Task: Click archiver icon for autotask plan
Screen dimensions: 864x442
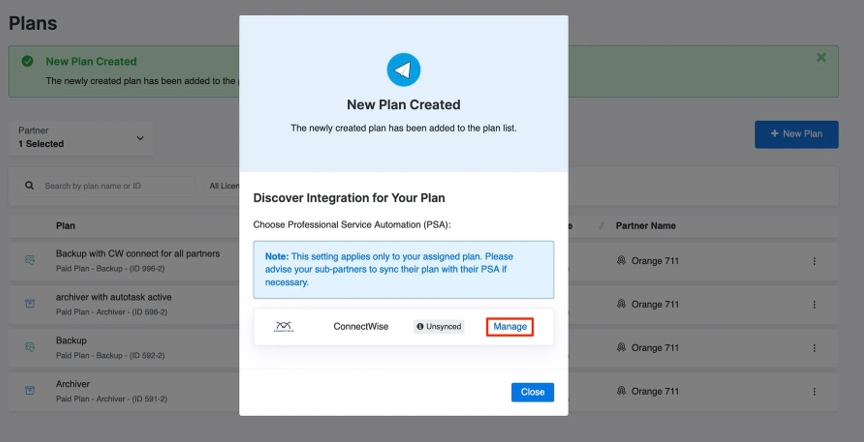Action: pyautogui.click(x=30, y=303)
